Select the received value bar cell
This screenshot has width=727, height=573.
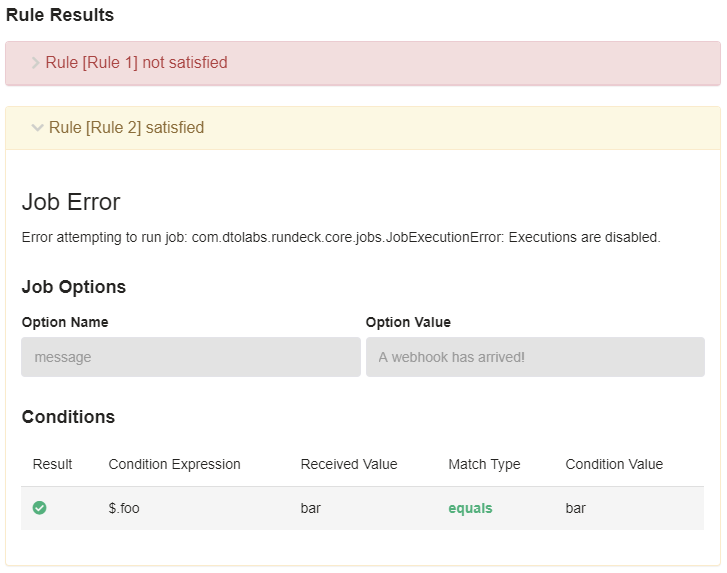[310, 508]
